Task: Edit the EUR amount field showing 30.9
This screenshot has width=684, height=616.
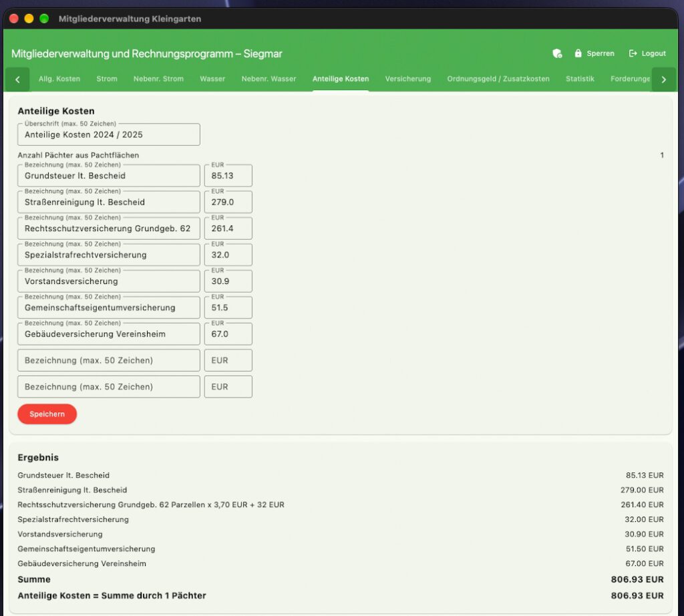Action: point(228,281)
